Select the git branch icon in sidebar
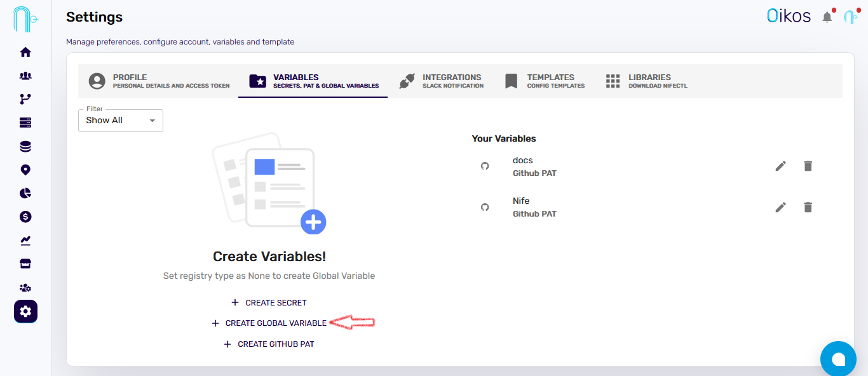Image resolution: width=868 pixels, height=376 pixels. (25, 98)
